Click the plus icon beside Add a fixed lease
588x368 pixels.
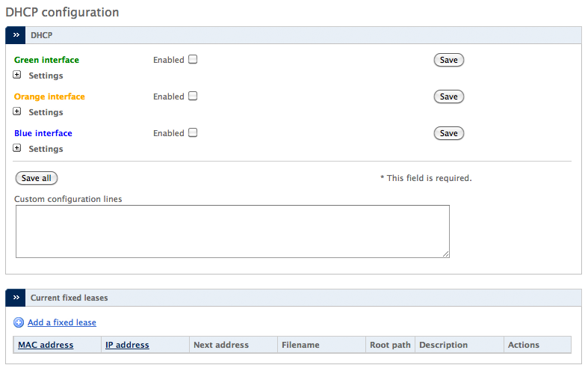19,322
